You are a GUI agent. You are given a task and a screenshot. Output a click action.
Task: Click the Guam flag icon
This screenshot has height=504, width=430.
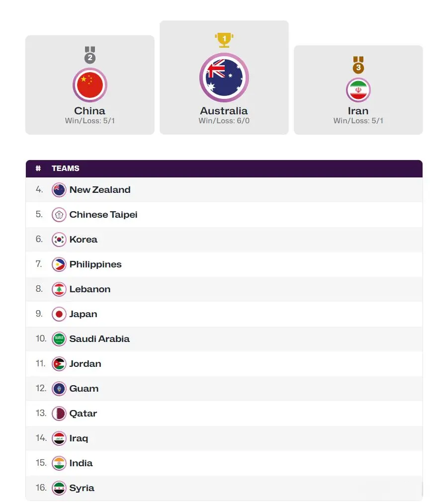click(x=59, y=389)
